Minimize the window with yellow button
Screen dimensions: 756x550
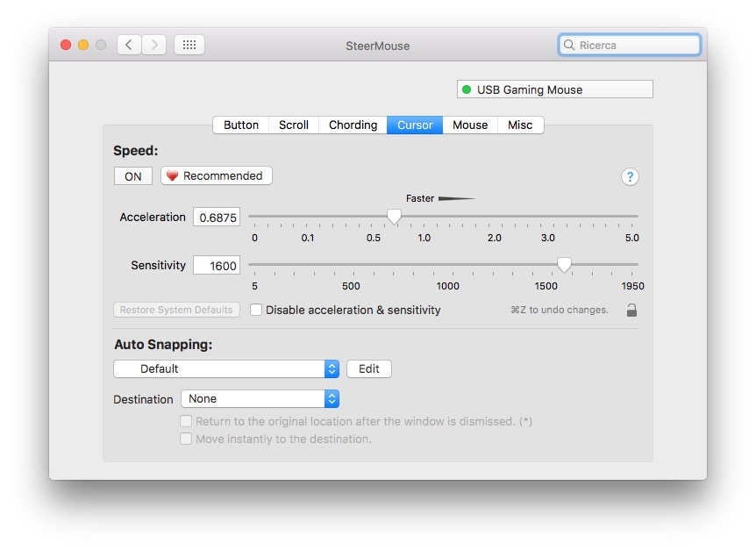coord(83,45)
